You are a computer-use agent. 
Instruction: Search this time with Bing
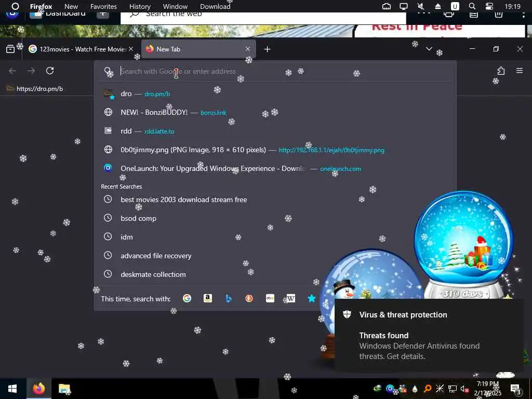[x=229, y=298]
